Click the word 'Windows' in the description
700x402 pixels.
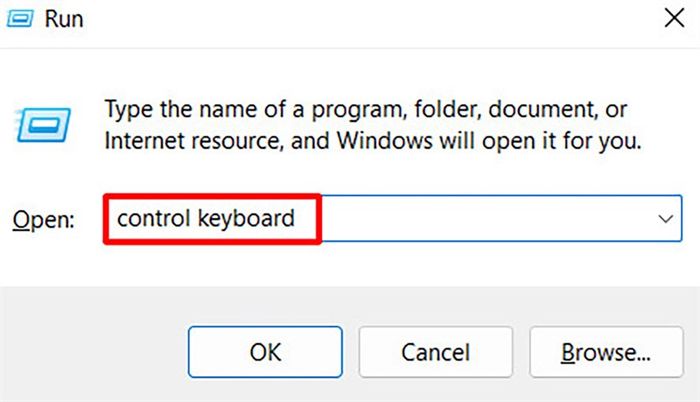point(384,141)
